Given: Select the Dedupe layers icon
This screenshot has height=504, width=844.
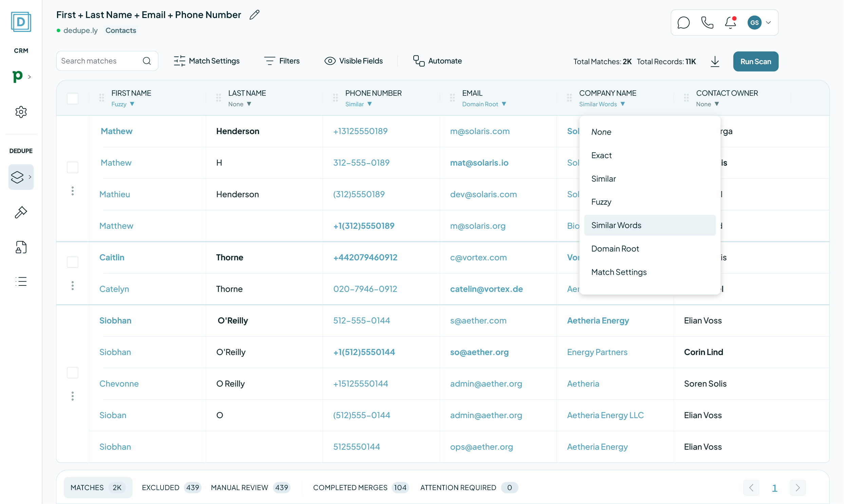Looking at the screenshot, I should 17,177.
